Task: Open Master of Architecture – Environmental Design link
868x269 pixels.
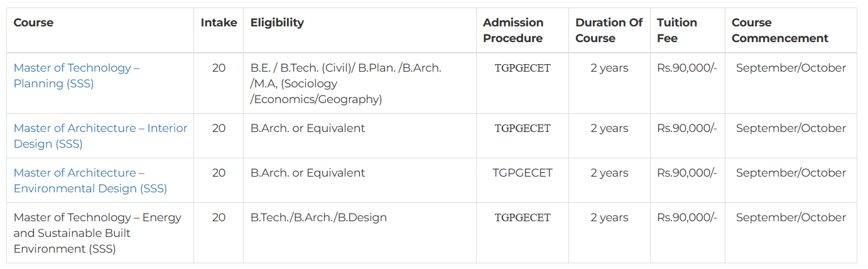Action: coord(90,180)
